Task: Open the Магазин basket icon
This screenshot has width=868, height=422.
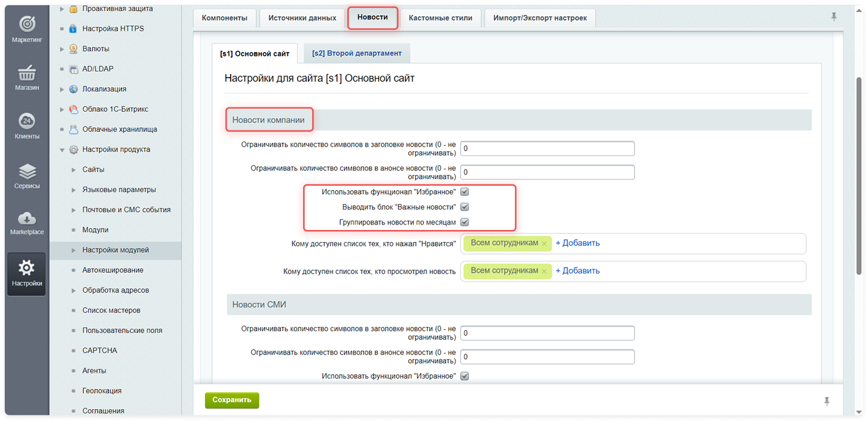Action: pos(27,73)
